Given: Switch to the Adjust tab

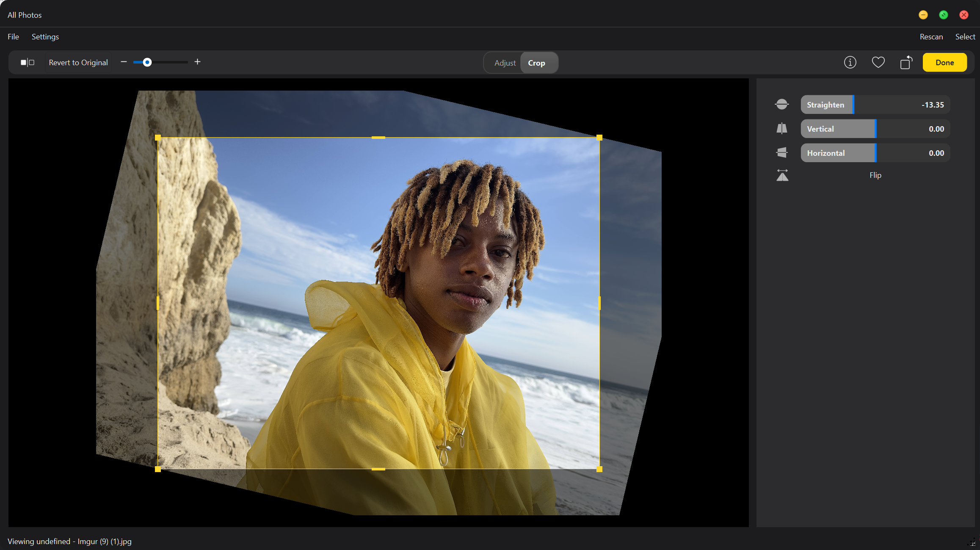Looking at the screenshot, I should coord(505,62).
